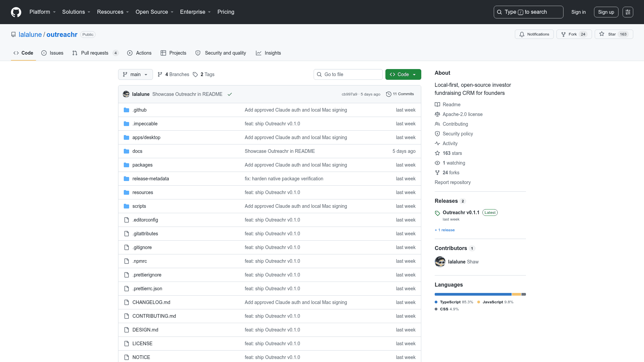Open the cb997a9 commit hash

point(350,94)
